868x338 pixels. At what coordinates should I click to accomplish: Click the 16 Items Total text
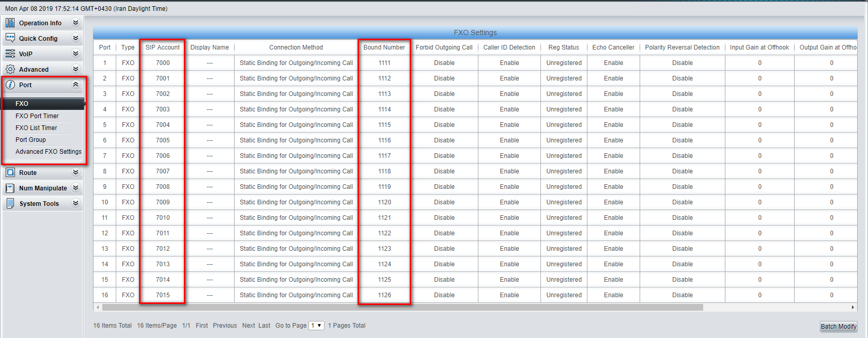click(x=112, y=326)
